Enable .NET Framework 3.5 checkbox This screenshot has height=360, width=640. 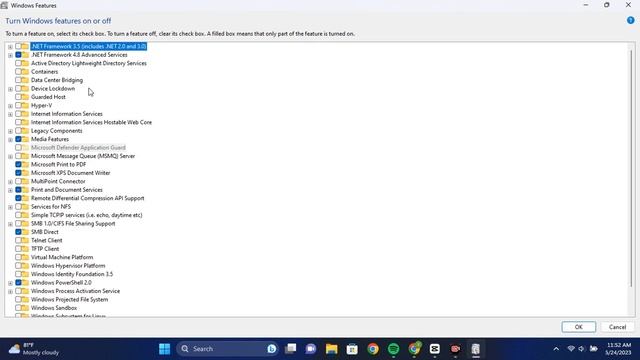[x=18, y=46]
